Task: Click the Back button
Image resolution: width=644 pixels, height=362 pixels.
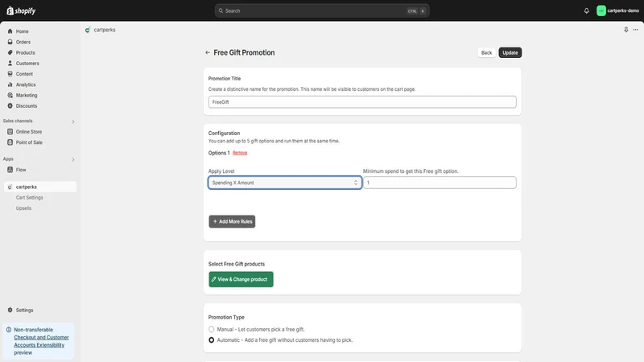Action: point(486,52)
